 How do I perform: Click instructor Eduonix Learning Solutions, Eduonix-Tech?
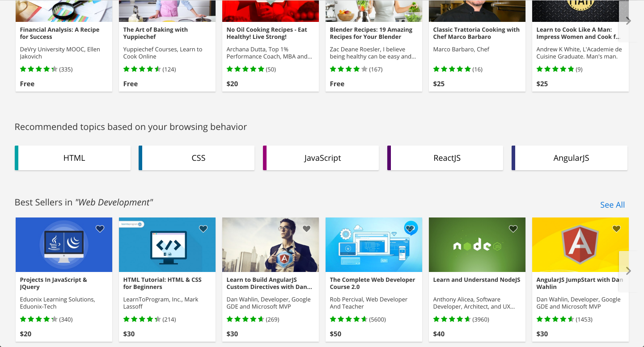(57, 303)
